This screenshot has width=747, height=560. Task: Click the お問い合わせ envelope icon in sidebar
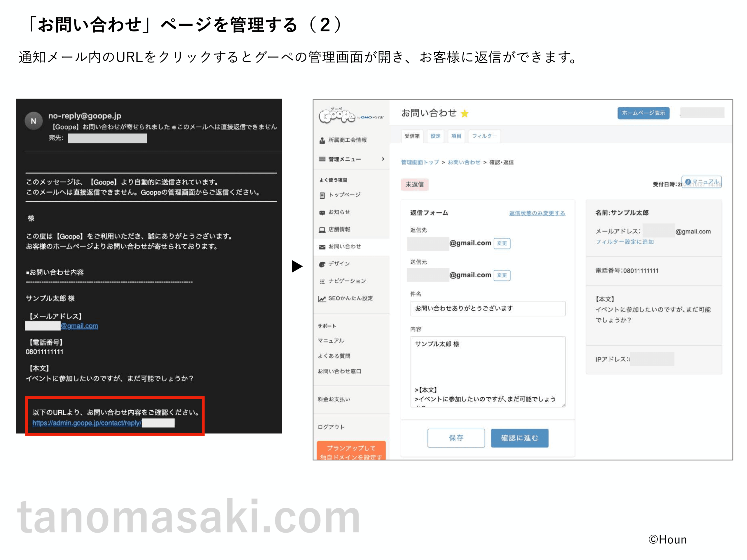322,247
